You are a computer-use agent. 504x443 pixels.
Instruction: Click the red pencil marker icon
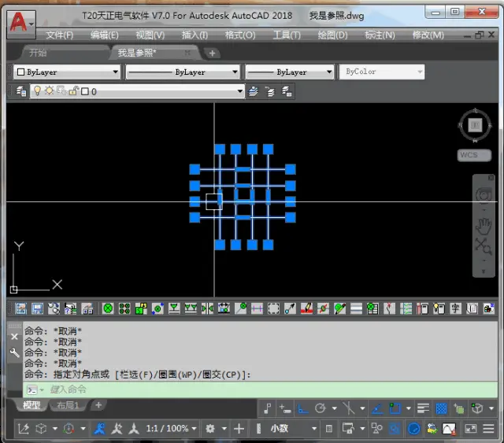pos(306,308)
